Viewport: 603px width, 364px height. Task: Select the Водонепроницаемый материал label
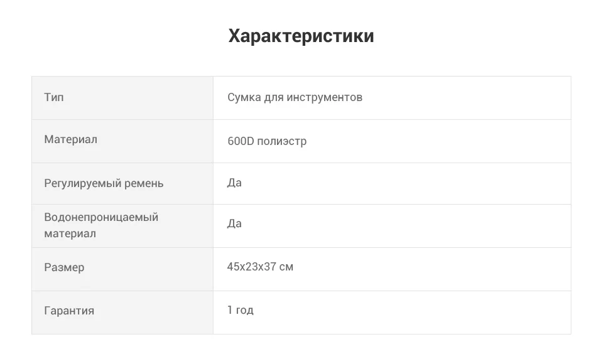pos(101,225)
